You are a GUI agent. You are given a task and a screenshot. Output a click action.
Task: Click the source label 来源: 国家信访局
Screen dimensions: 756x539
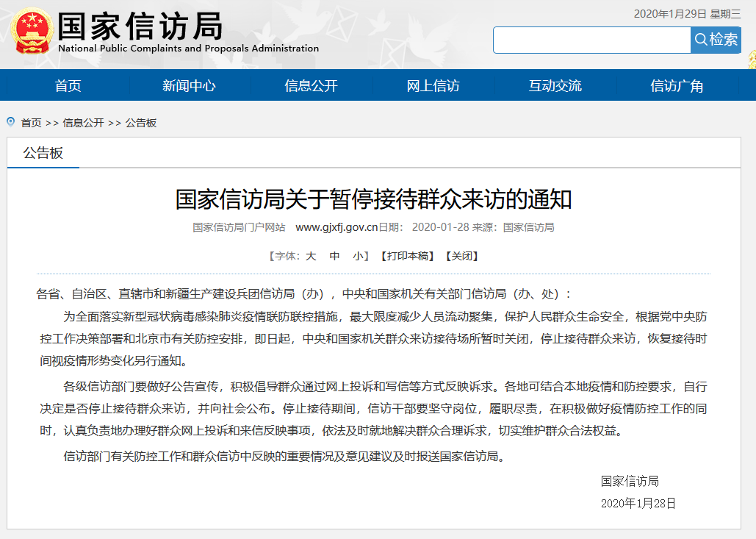coord(513,227)
